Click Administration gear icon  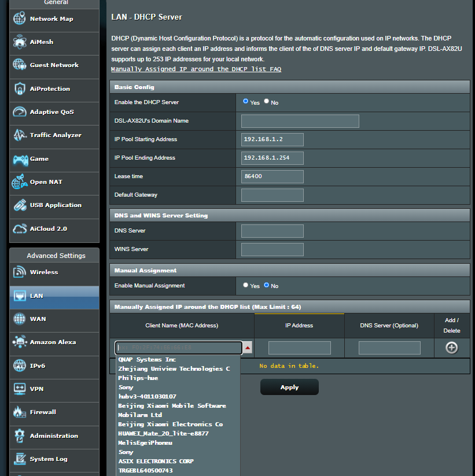click(20, 436)
